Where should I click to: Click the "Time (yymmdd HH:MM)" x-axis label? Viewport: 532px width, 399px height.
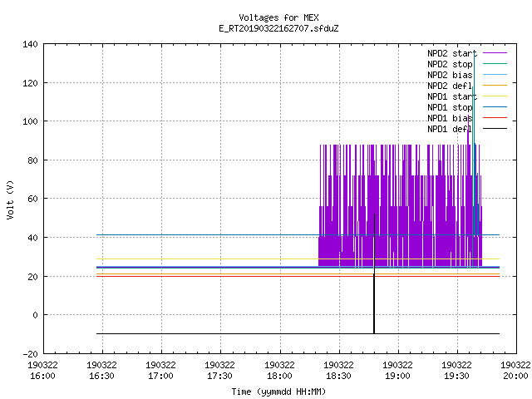(278, 392)
